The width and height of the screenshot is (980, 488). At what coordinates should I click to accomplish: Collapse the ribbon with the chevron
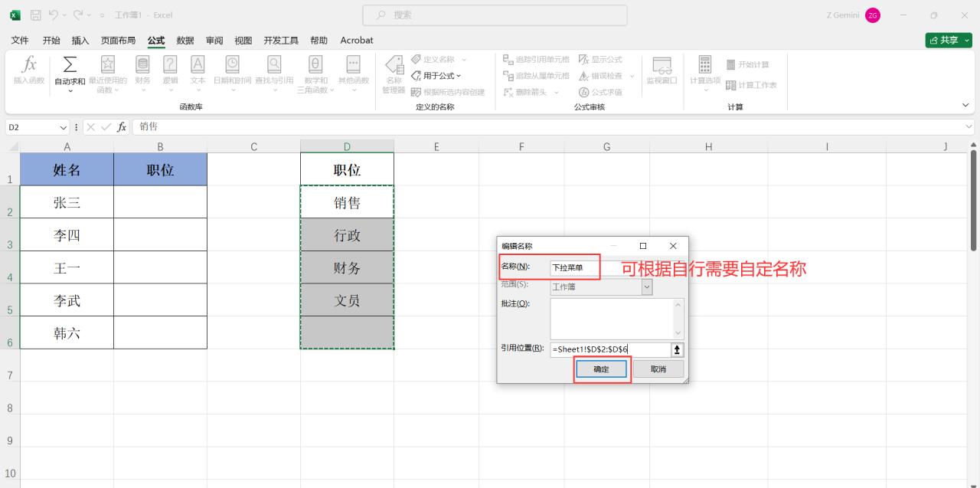coord(965,105)
